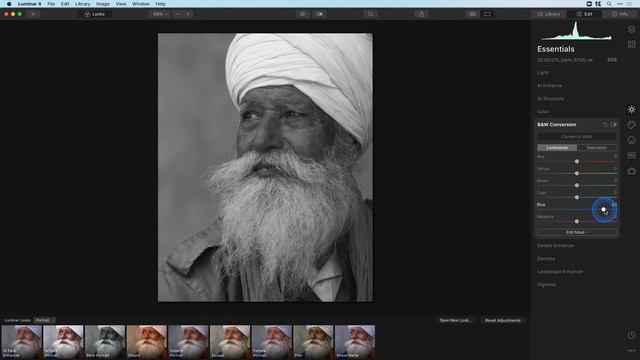Open the Canvas tools icon
The width and height of the screenshot is (640, 360).
pos(631,44)
